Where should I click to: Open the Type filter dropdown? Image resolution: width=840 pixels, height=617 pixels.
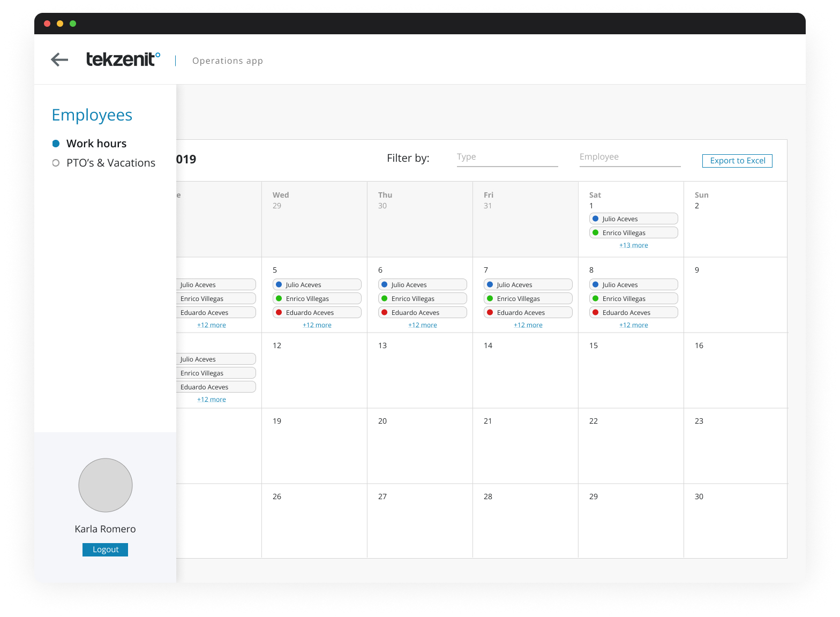click(x=507, y=158)
